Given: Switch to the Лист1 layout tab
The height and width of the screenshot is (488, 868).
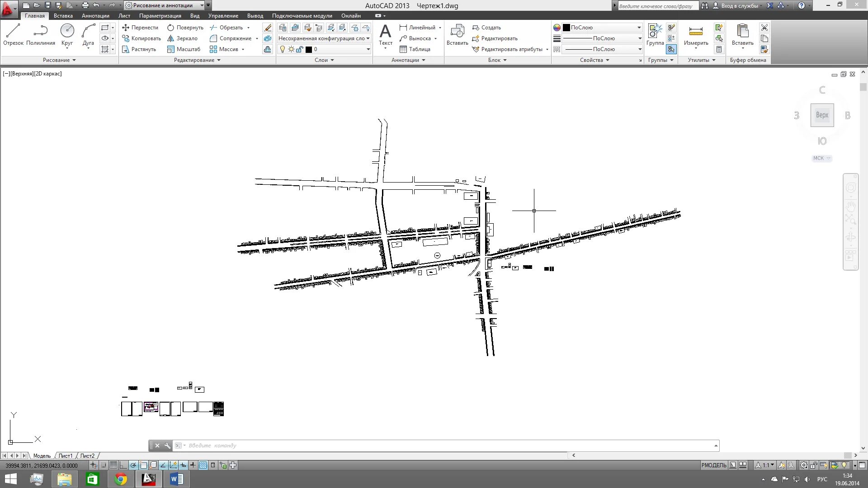Looking at the screenshot, I should click(x=65, y=455).
